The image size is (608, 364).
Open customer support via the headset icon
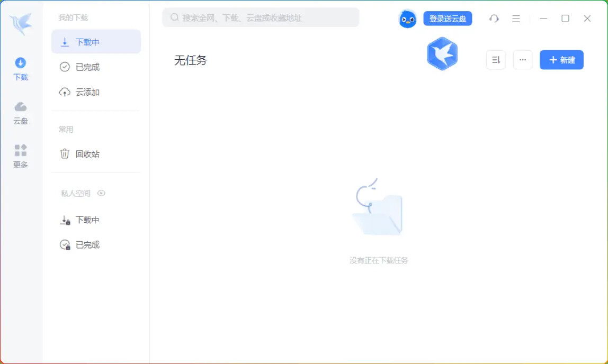(494, 19)
